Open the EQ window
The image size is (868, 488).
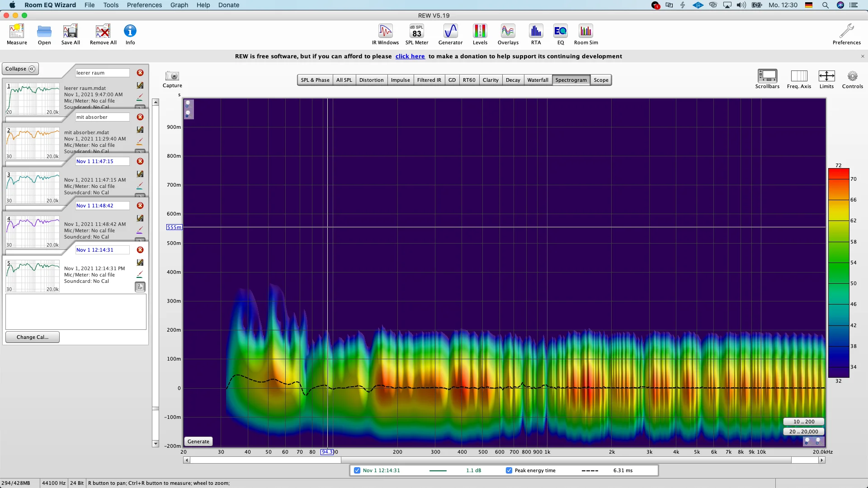561,34
